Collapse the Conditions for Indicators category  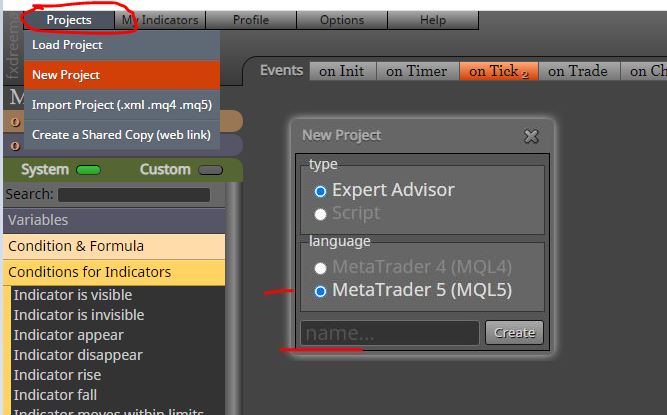[114, 272]
